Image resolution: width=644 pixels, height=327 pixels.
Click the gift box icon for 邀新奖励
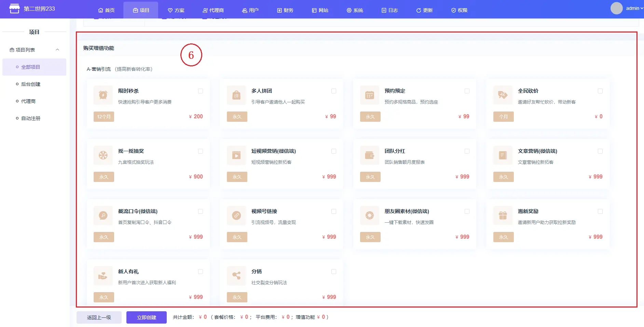tap(503, 215)
